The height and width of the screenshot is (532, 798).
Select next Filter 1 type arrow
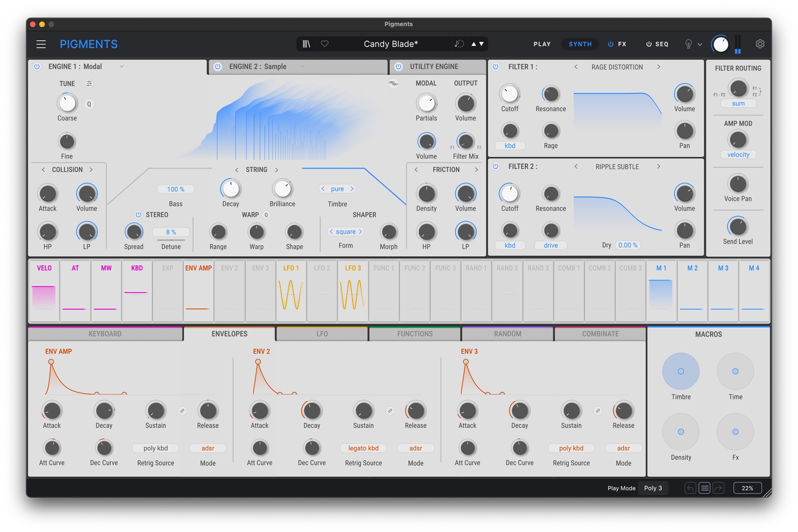coord(658,67)
